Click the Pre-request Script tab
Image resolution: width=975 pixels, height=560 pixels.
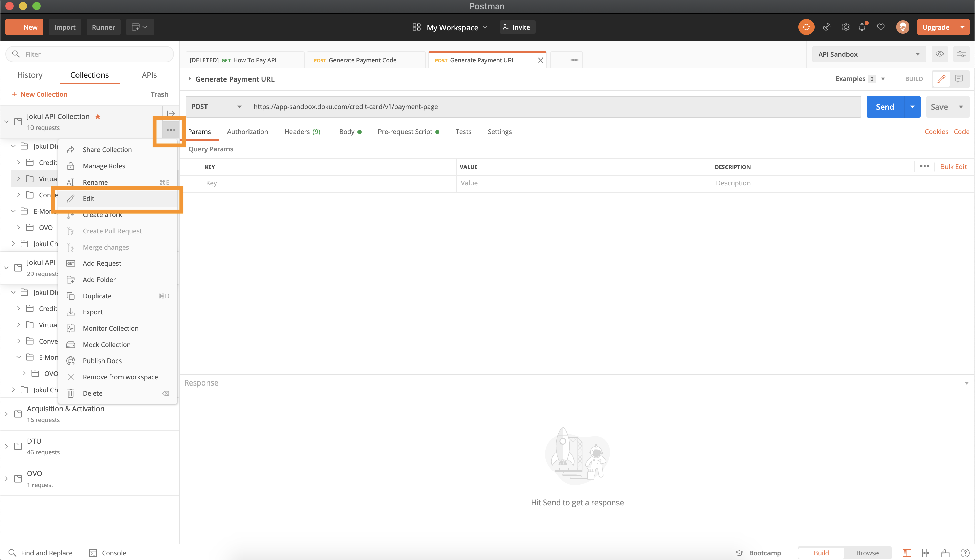tap(405, 131)
